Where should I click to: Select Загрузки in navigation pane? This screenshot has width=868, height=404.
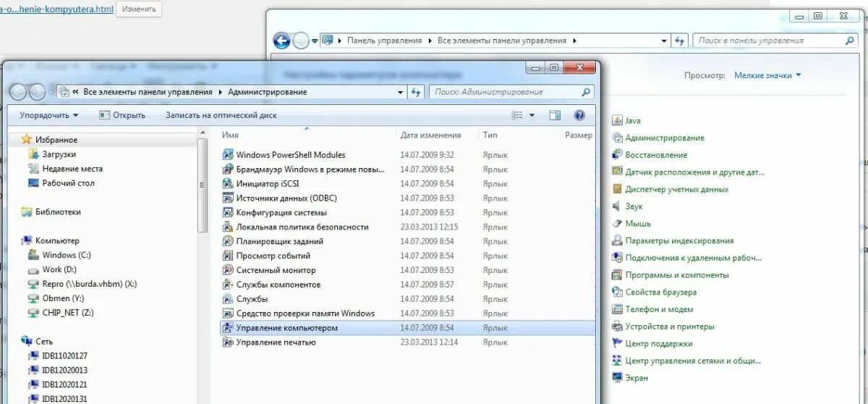(59, 154)
